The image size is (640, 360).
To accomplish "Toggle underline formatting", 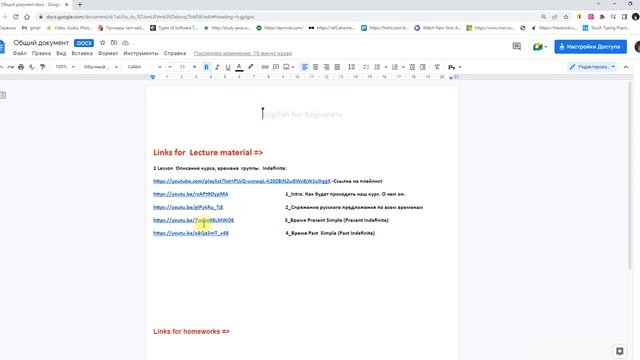I will (x=228, y=67).
